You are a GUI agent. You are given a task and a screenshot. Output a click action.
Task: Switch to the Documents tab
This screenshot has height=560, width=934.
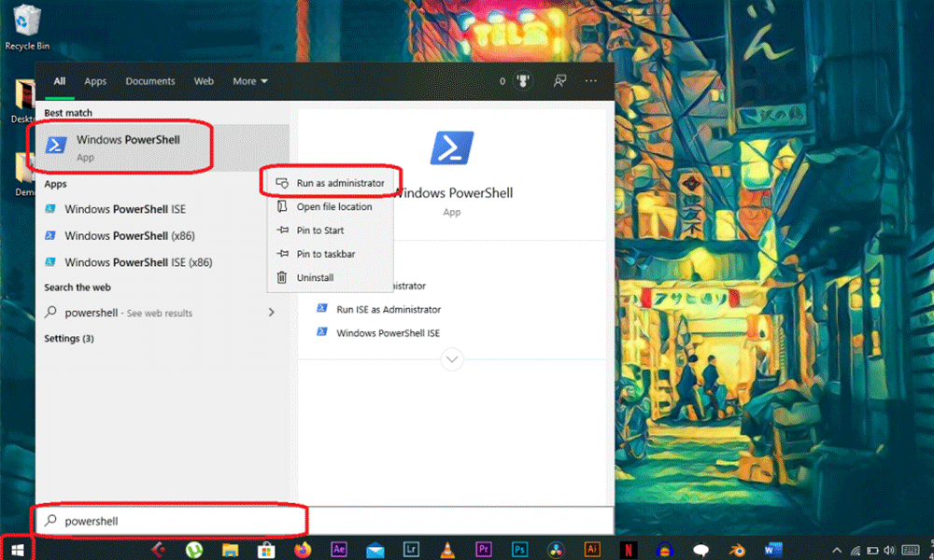tap(149, 81)
